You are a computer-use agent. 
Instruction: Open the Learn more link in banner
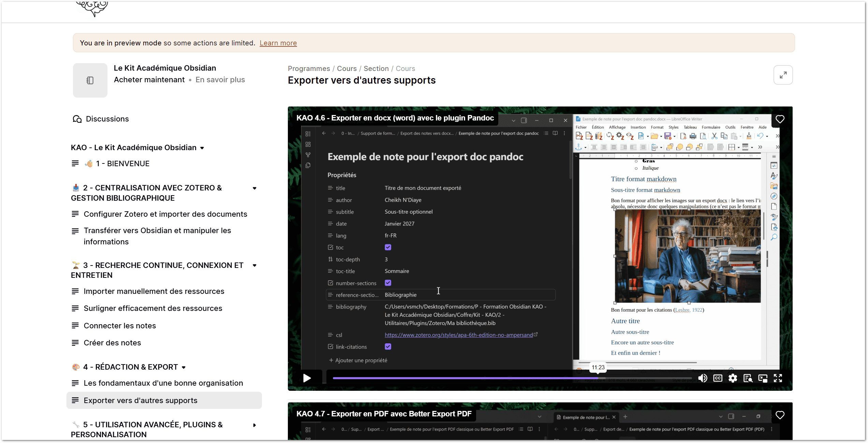278,43
